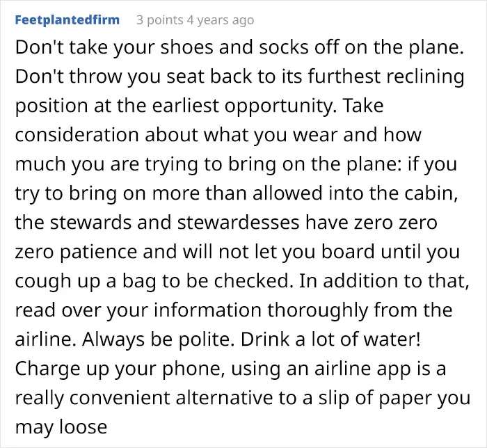Open the Feetplantedfirm user profile
Image resolution: width=487 pixels, height=448 pixels.
[67, 20]
